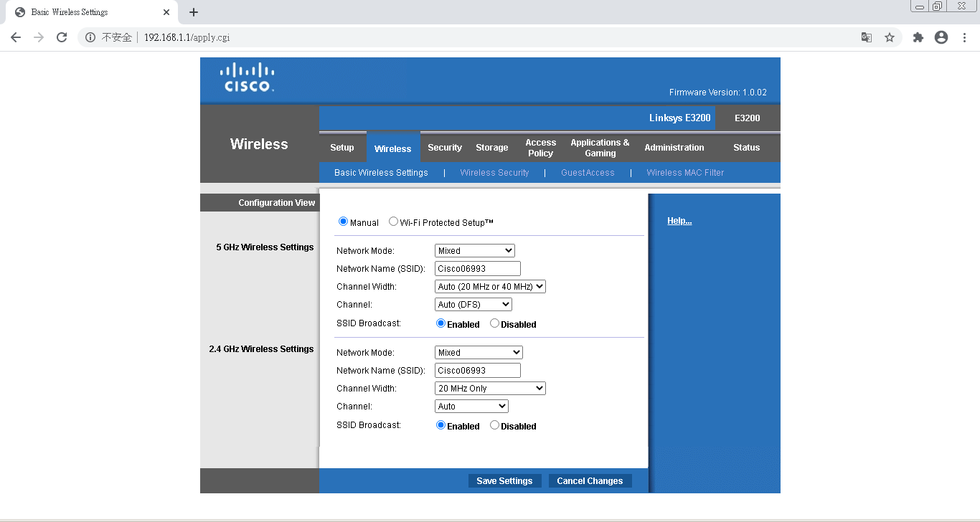Open the 5 GHz Network Mode dropdown
The width and height of the screenshot is (980, 522).
coord(475,251)
